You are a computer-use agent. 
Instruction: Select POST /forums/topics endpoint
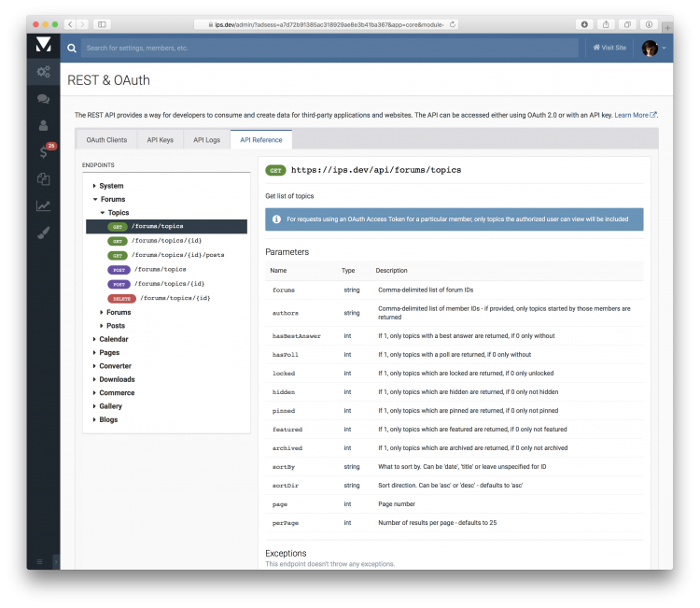[147, 269]
